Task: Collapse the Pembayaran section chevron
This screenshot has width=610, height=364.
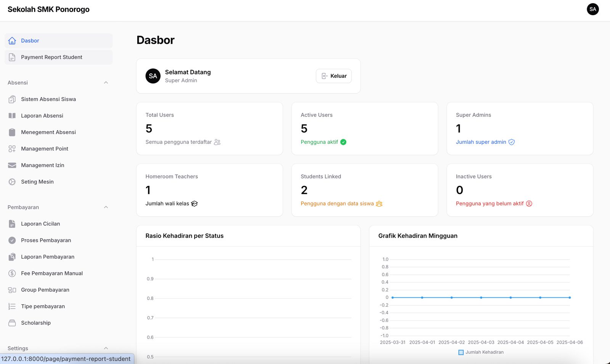Action: click(x=106, y=207)
